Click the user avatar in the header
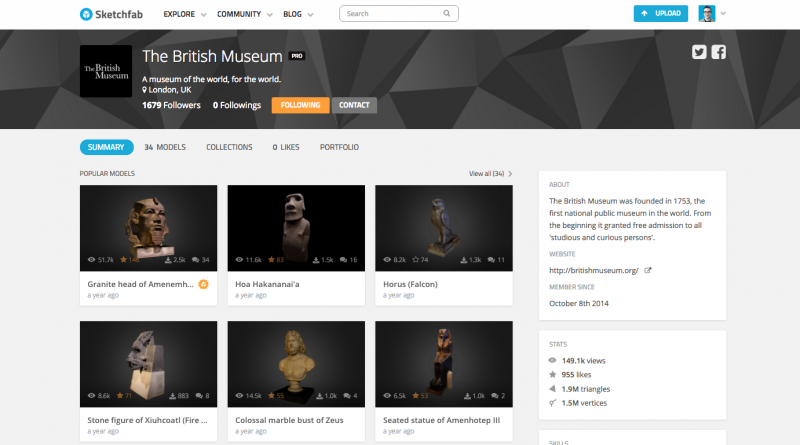The image size is (800, 445). pyautogui.click(x=706, y=14)
